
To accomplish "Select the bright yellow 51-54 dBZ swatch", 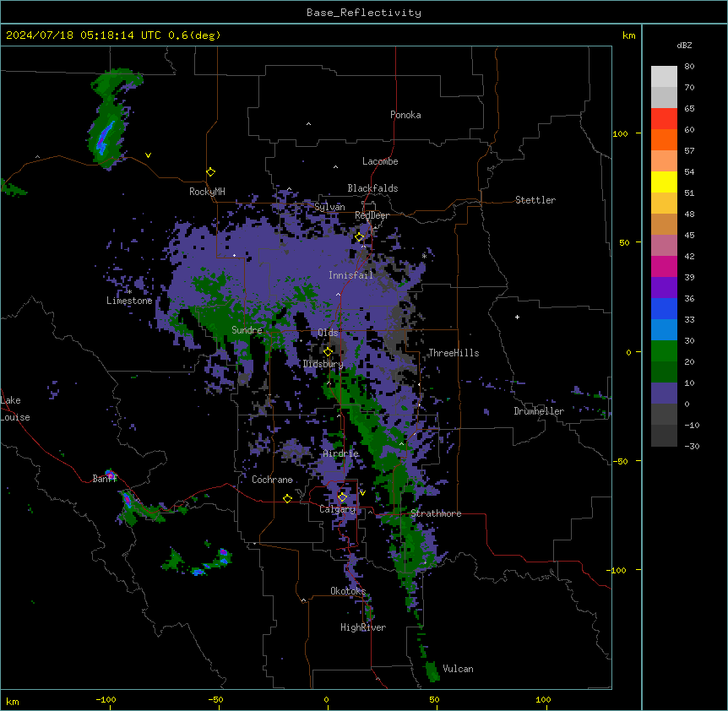I will pos(664,182).
